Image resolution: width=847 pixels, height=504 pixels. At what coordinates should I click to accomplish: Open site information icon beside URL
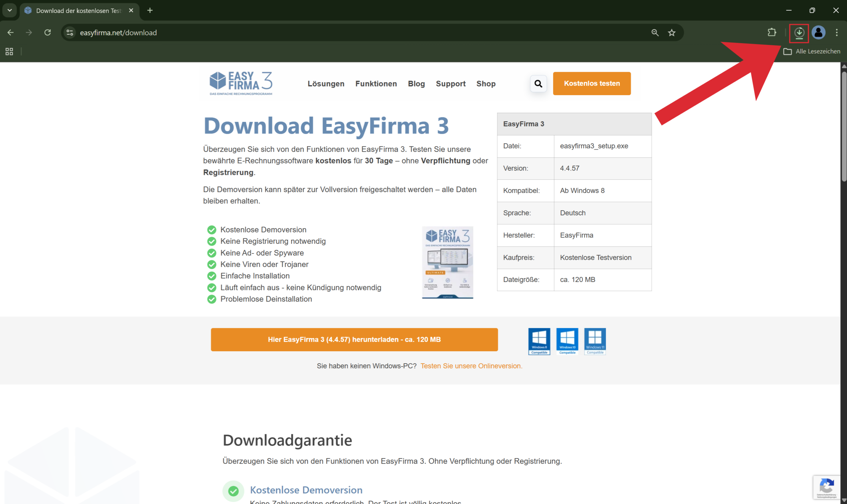70,33
